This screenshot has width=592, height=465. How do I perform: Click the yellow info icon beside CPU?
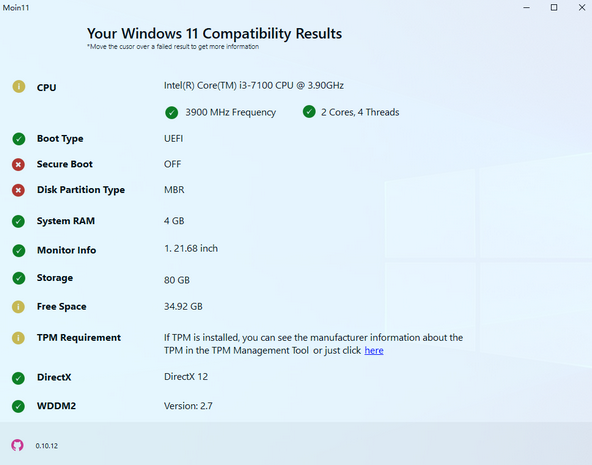(x=18, y=86)
